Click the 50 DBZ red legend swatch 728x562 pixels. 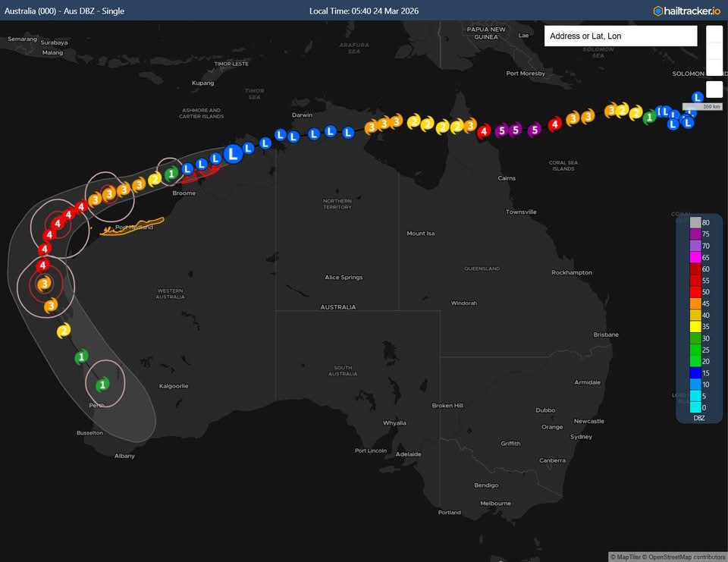click(x=695, y=293)
